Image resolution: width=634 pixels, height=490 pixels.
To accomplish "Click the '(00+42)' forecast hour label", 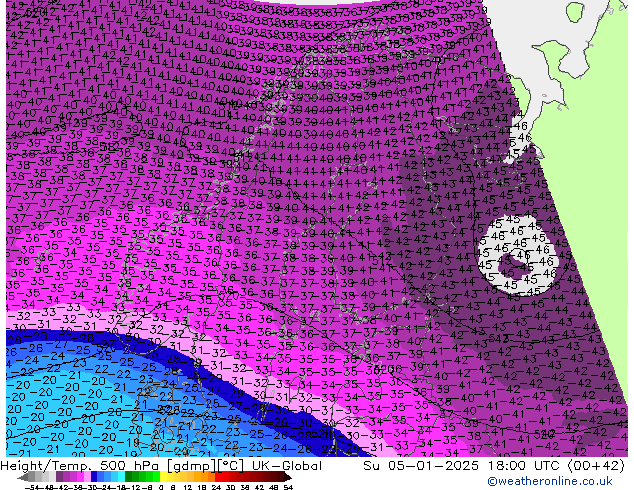I will (596, 466).
